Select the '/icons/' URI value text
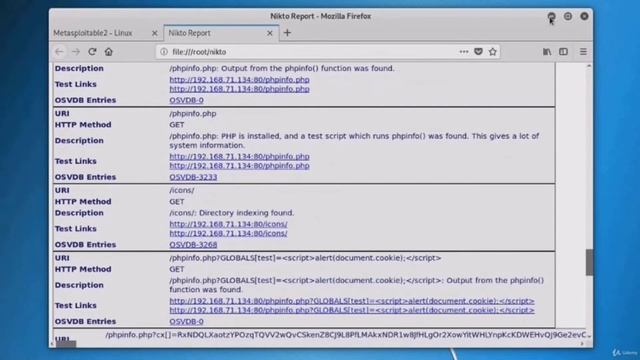This screenshot has height=360, width=640. (x=182, y=190)
